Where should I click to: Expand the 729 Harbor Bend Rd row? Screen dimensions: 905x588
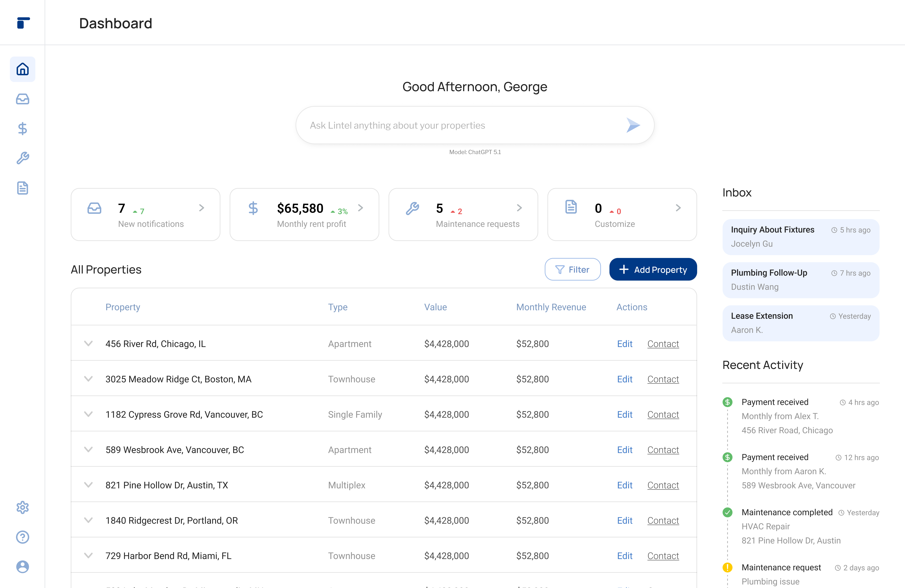(x=89, y=555)
